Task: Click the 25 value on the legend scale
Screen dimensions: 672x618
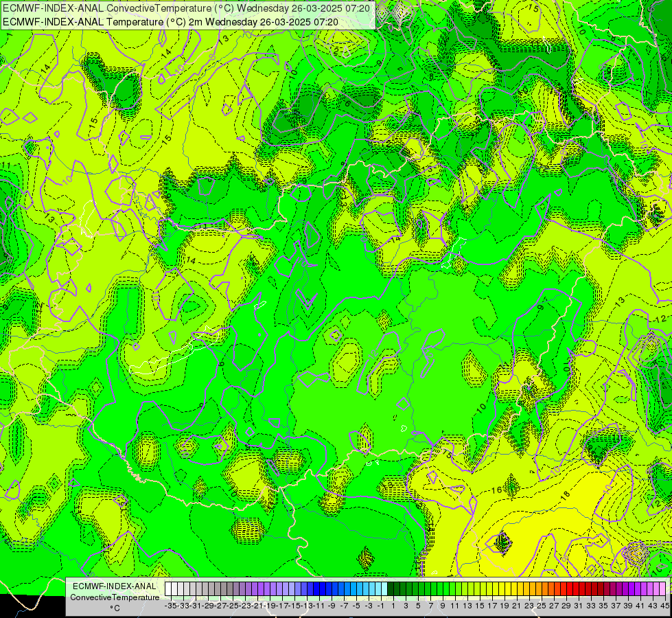Action: [x=542, y=606]
